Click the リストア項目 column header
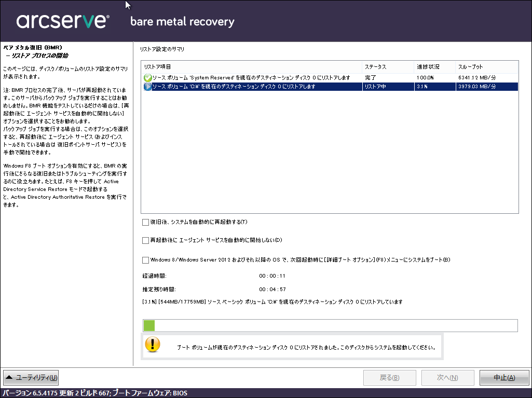The height and width of the screenshot is (398, 532). 252,67
